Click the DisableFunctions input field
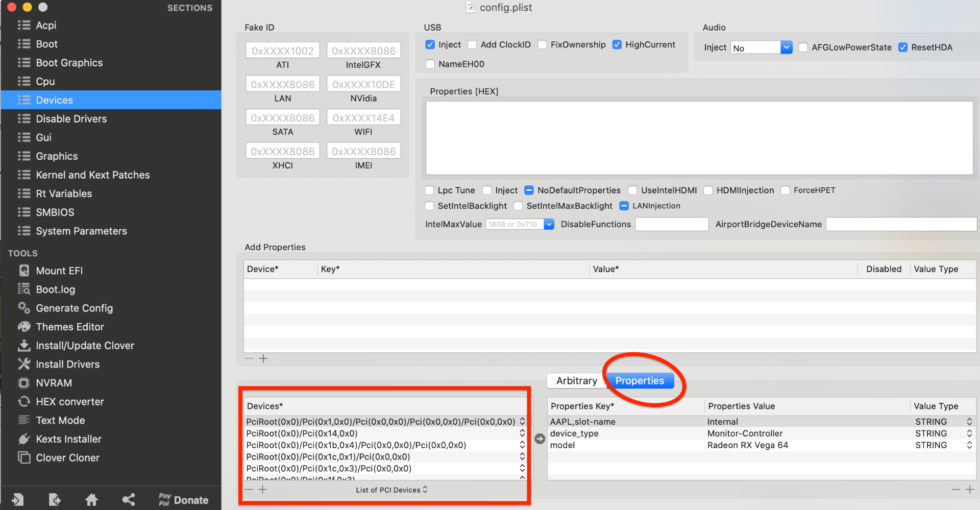980x510 pixels. (672, 224)
